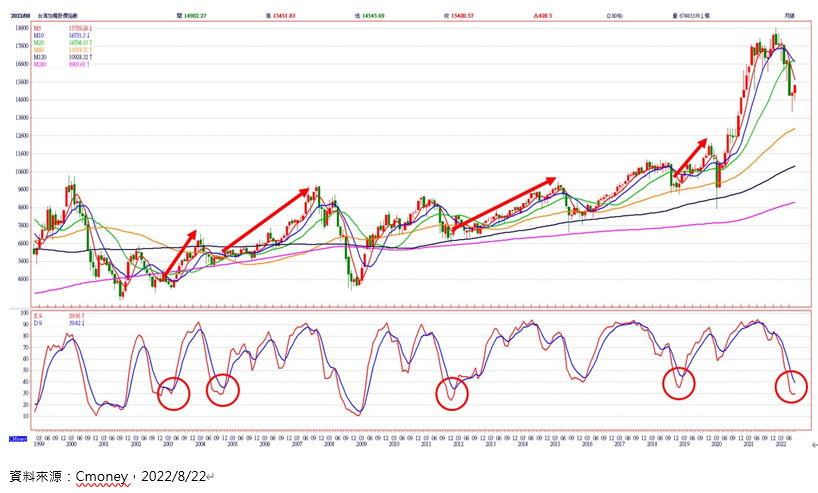Click the scroll arrow at chart's bottom-right corner
The image size is (818, 493).
click(x=811, y=443)
